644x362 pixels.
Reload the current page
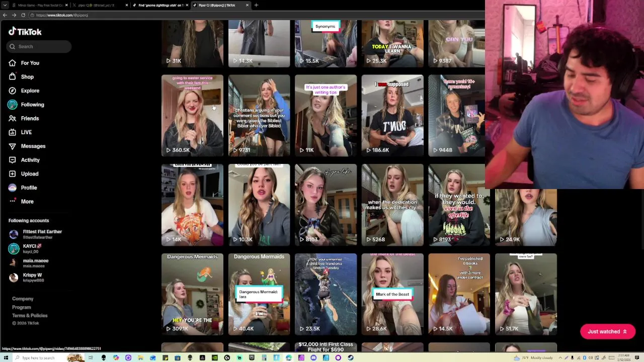tap(23, 15)
